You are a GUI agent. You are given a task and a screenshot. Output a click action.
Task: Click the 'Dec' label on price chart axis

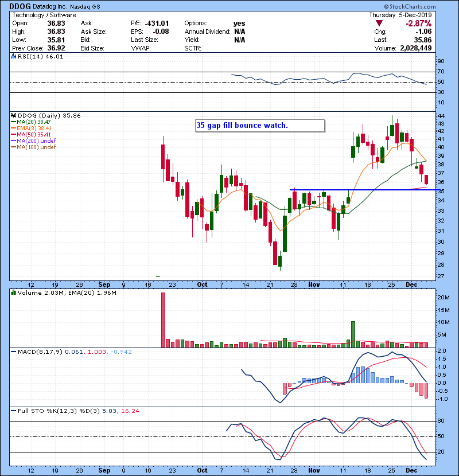[411, 285]
